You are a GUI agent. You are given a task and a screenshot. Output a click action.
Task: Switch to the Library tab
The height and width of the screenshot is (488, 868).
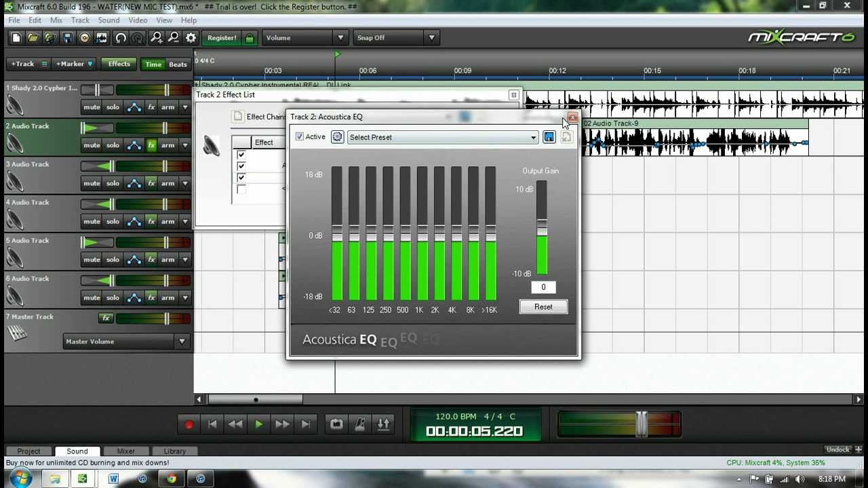point(174,451)
